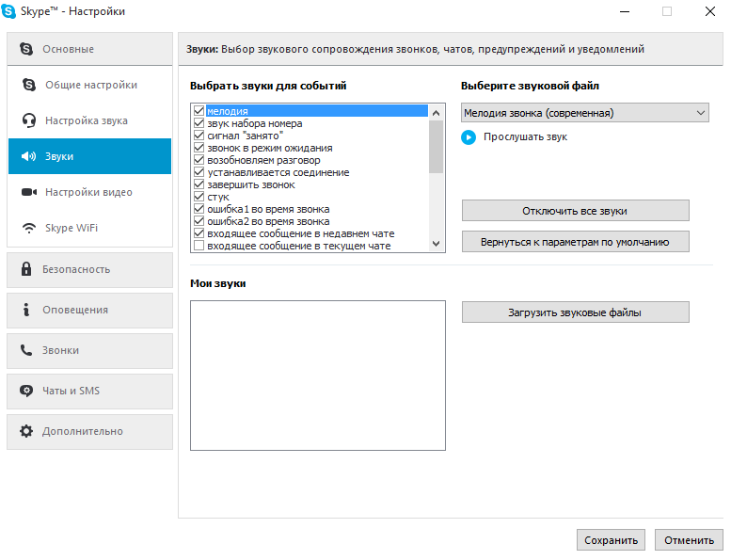Open the Мелодия звонка (современная) dropdown
Image resolution: width=731 pixels, height=560 pixels.
tap(584, 113)
